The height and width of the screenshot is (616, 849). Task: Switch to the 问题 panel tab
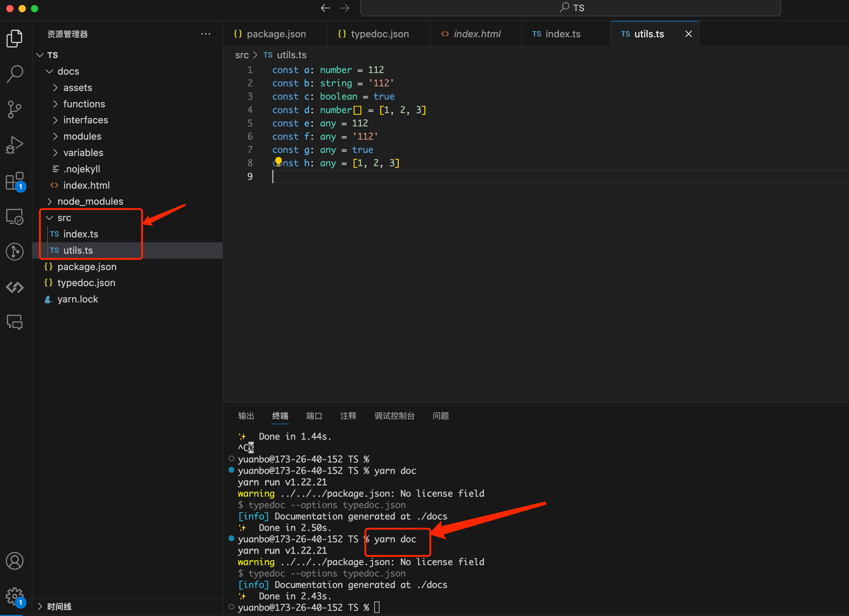click(x=441, y=416)
